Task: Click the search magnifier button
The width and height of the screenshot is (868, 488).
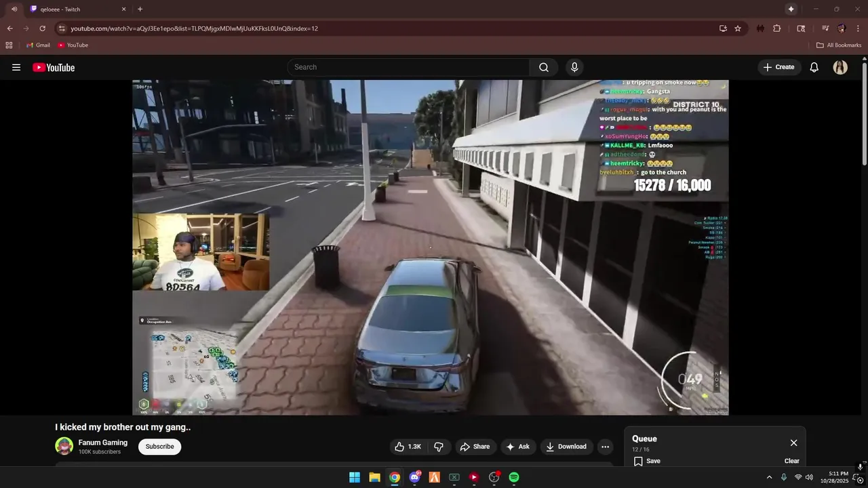Action: pyautogui.click(x=544, y=67)
